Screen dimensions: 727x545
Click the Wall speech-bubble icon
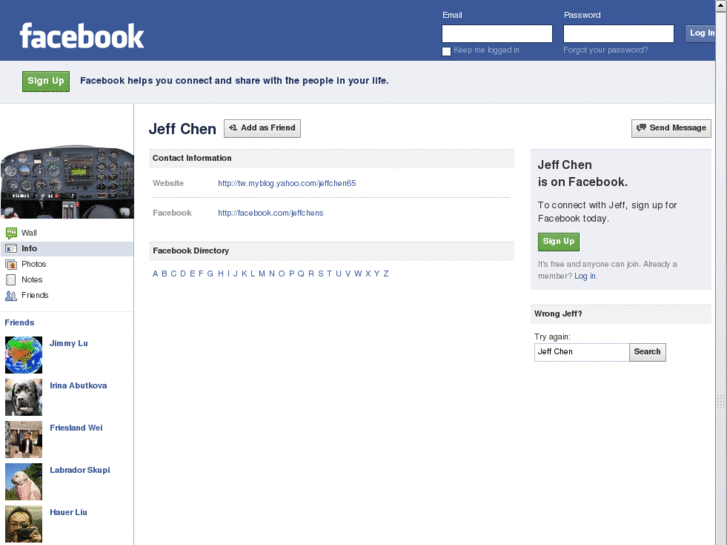(11, 233)
